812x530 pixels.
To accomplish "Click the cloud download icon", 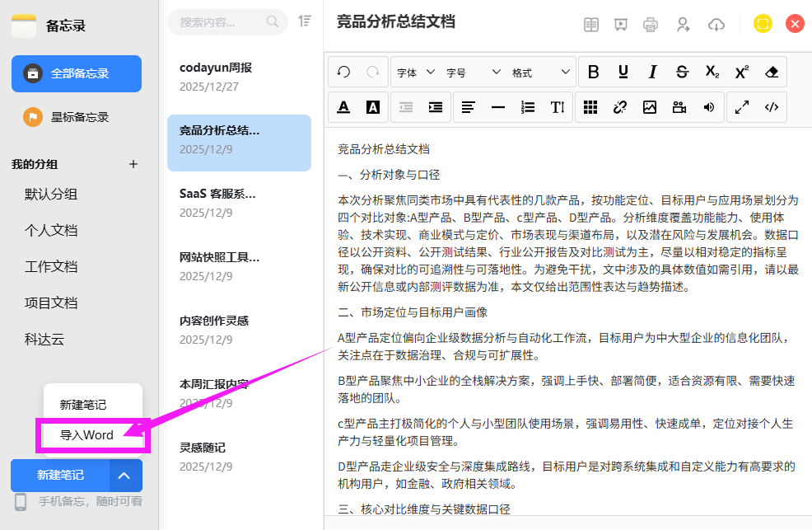I will 716,25.
